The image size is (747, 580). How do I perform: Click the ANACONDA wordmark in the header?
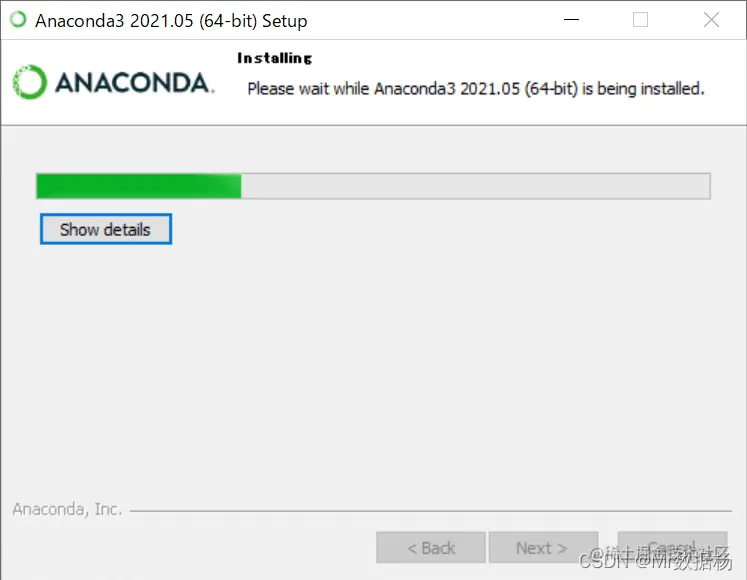point(135,83)
